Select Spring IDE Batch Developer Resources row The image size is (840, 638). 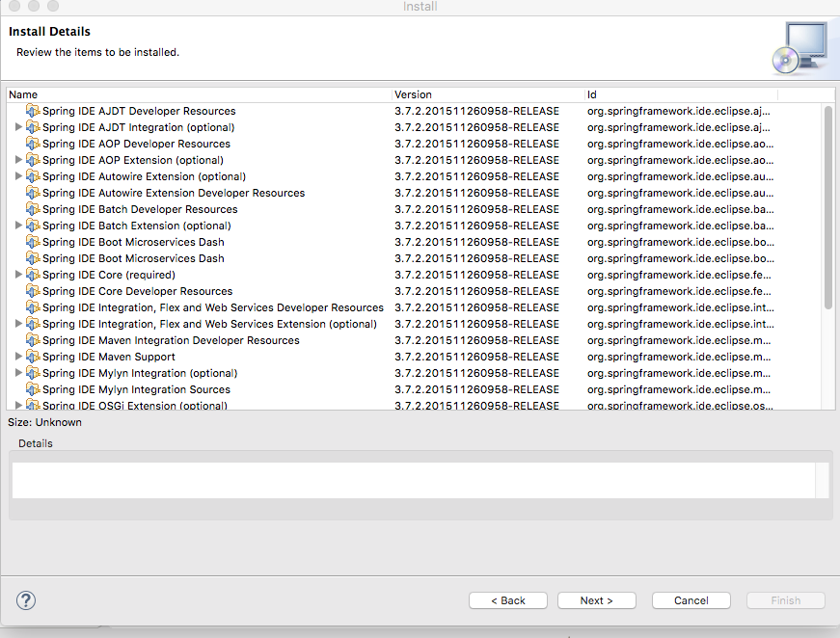[414, 209]
